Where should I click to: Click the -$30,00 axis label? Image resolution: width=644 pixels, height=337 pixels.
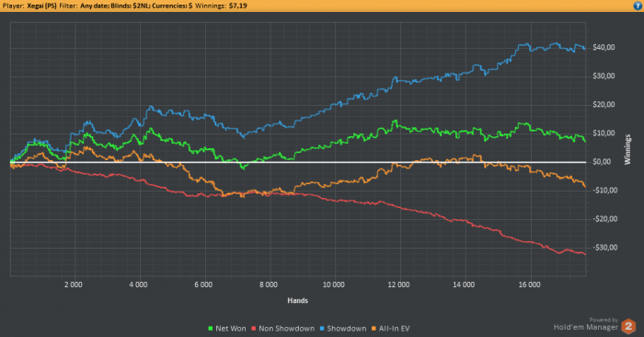point(604,248)
